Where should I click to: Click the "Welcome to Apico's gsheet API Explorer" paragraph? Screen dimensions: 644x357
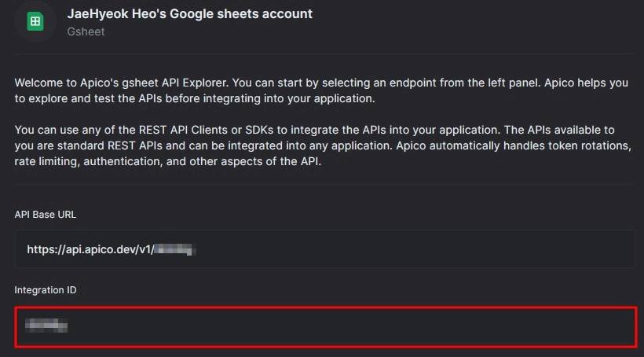(x=321, y=90)
